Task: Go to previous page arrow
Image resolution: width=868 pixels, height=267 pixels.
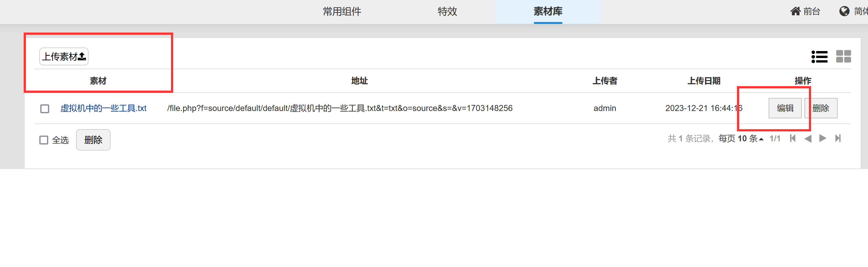Action: 808,138
